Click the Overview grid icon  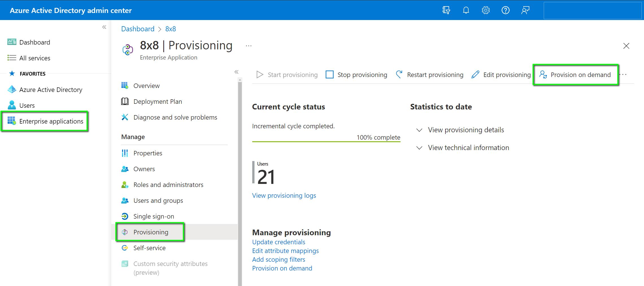tap(125, 85)
